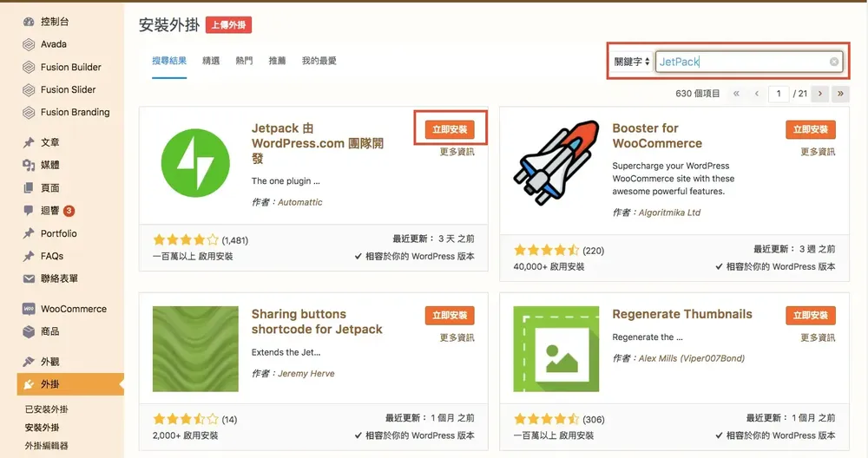Click the WooCommerce logo icon in sidebar
The height and width of the screenshot is (458, 868).
click(29, 309)
